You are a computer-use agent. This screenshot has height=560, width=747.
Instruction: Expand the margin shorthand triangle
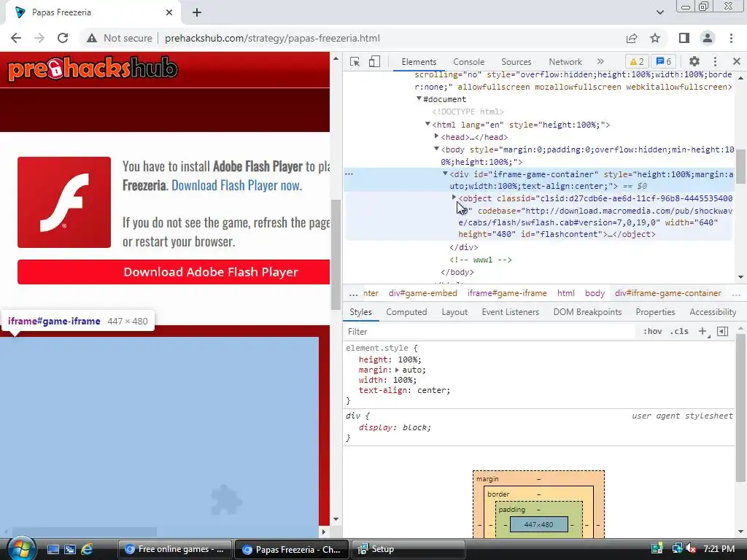[x=397, y=370]
